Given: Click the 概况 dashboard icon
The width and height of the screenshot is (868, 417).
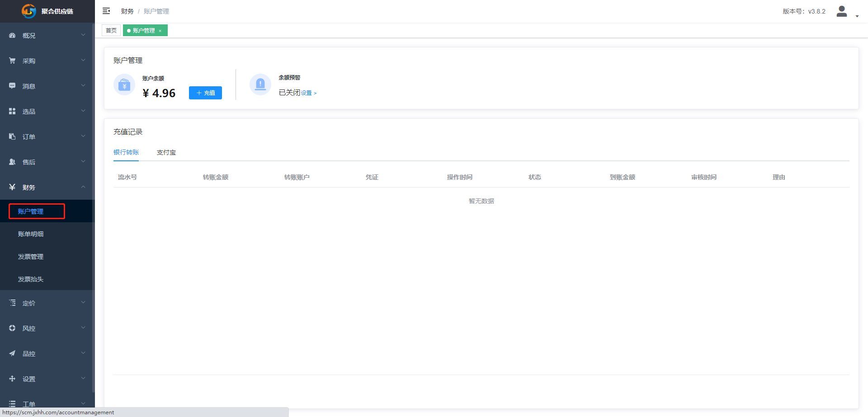Looking at the screenshot, I should coord(12,35).
